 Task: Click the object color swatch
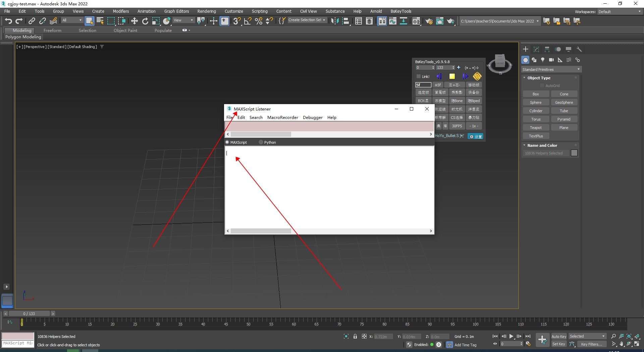574,153
